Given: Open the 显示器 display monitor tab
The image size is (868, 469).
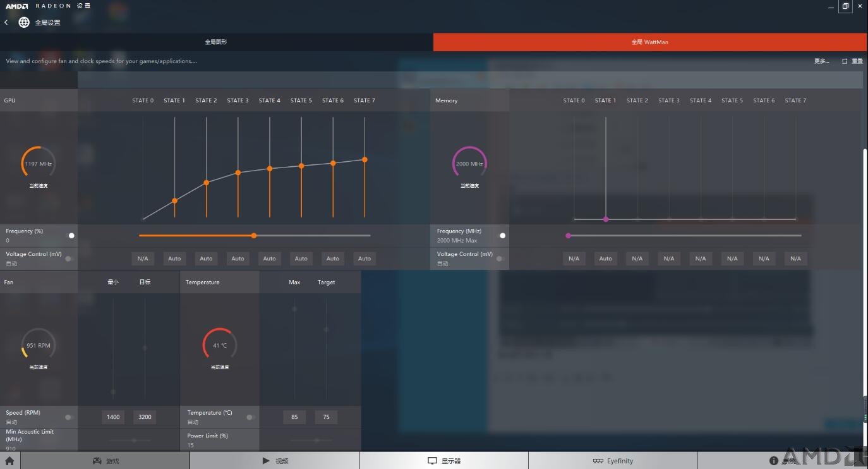Looking at the screenshot, I should tap(444, 461).
